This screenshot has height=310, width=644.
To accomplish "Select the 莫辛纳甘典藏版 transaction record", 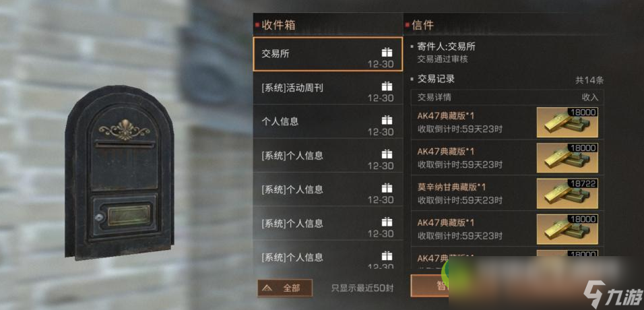I will pyautogui.click(x=507, y=193).
